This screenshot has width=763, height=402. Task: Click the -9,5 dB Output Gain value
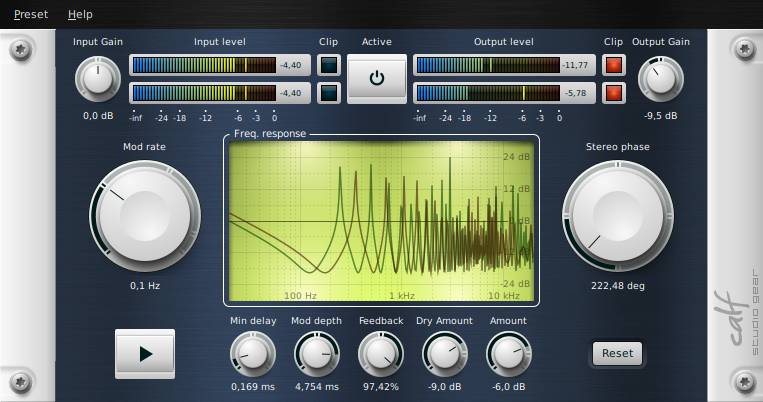[x=661, y=116]
